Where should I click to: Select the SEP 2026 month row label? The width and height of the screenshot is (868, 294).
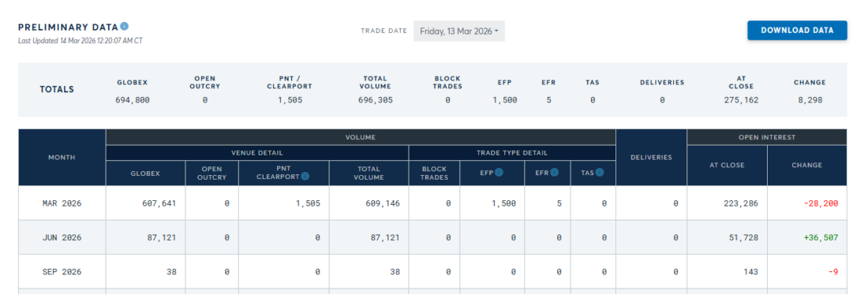click(x=62, y=272)
